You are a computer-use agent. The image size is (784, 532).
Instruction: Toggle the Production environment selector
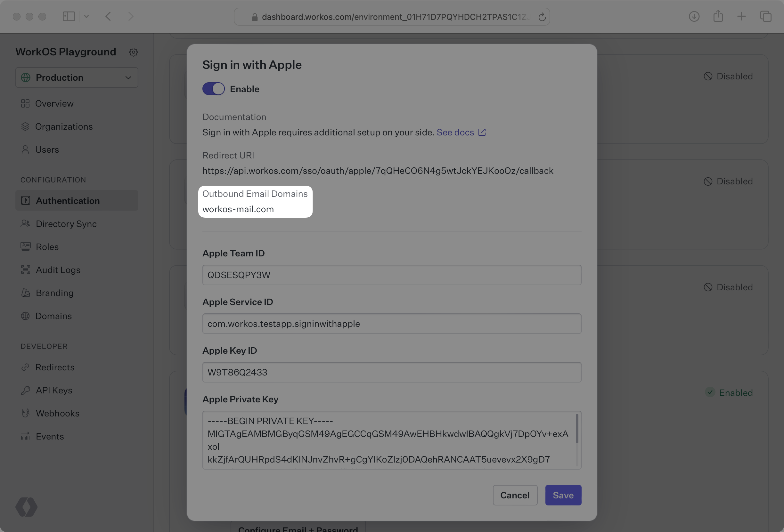(77, 77)
